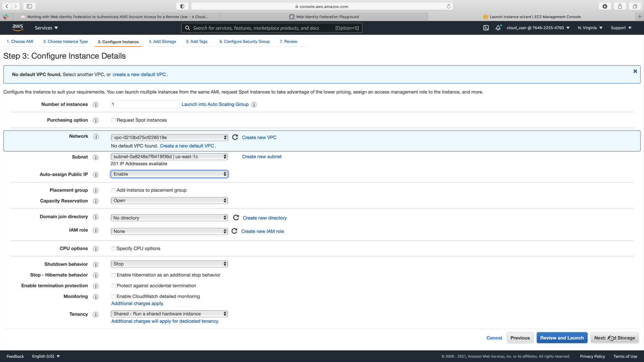Open Safari share menu

click(620, 6)
